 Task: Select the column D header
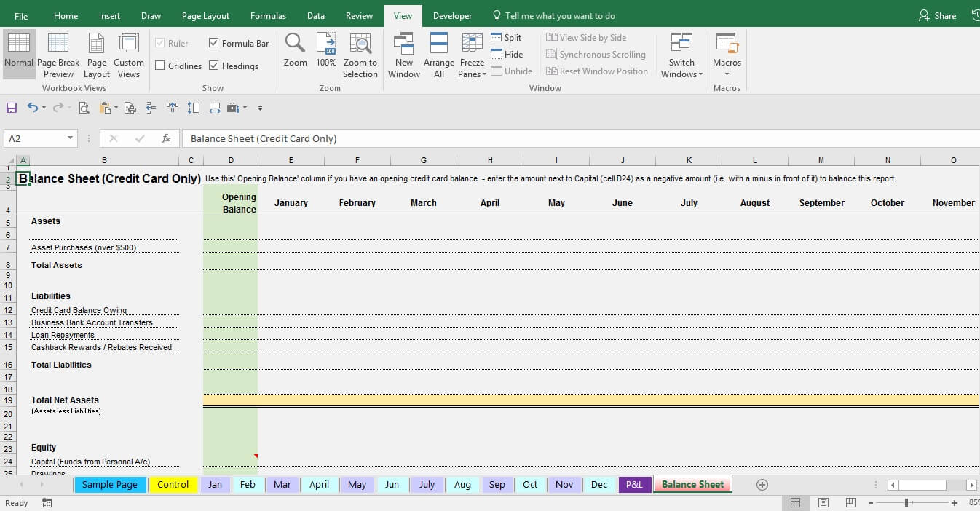pos(231,160)
